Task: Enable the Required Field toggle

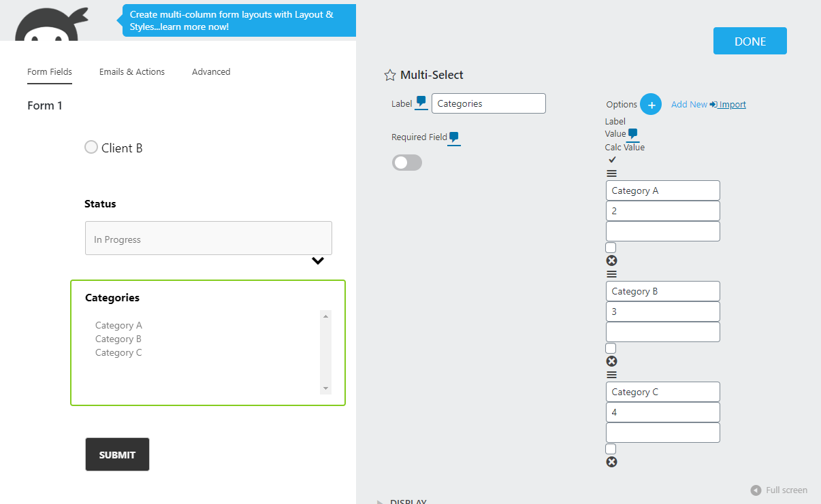Action: coord(407,163)
